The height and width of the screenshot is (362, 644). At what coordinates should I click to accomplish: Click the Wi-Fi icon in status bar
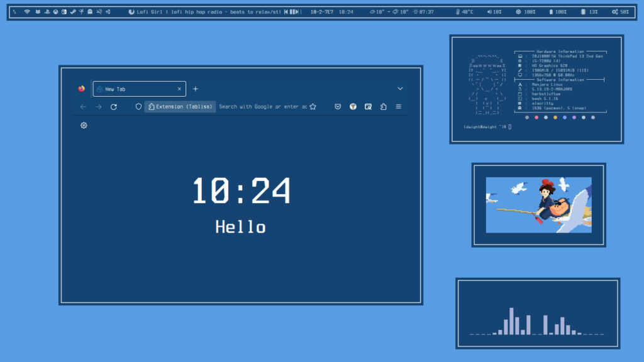click(x=27, y=12)
